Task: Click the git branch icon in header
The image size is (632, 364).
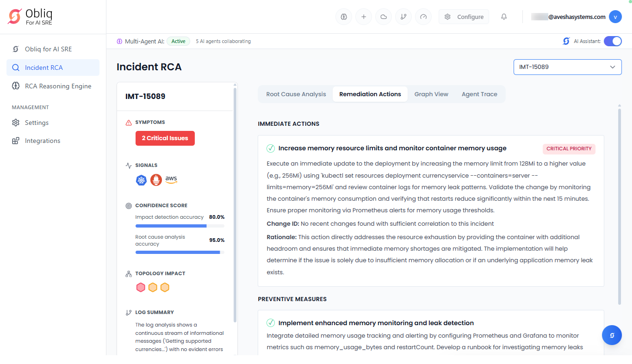Action: coord(403,17)
